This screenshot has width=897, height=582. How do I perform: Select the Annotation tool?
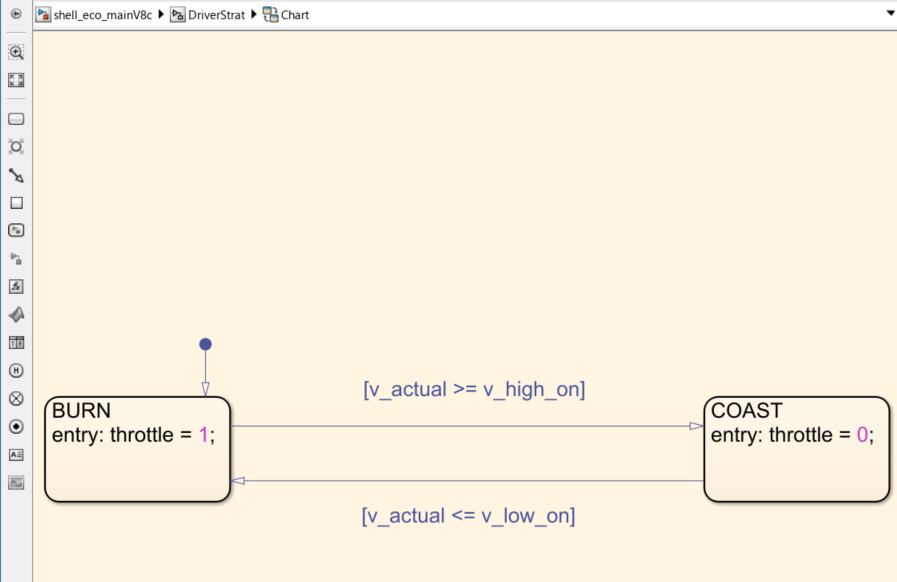(x=16, y=455)
